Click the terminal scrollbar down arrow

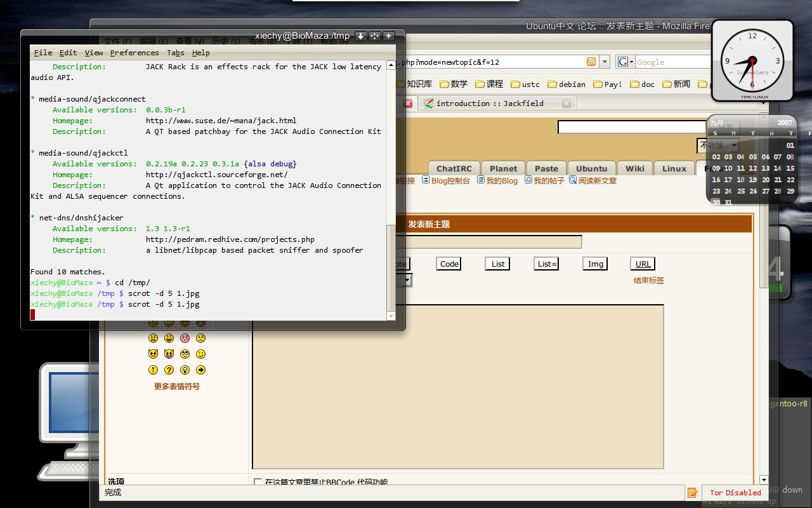pyautogui.click(x=391, y=316)
